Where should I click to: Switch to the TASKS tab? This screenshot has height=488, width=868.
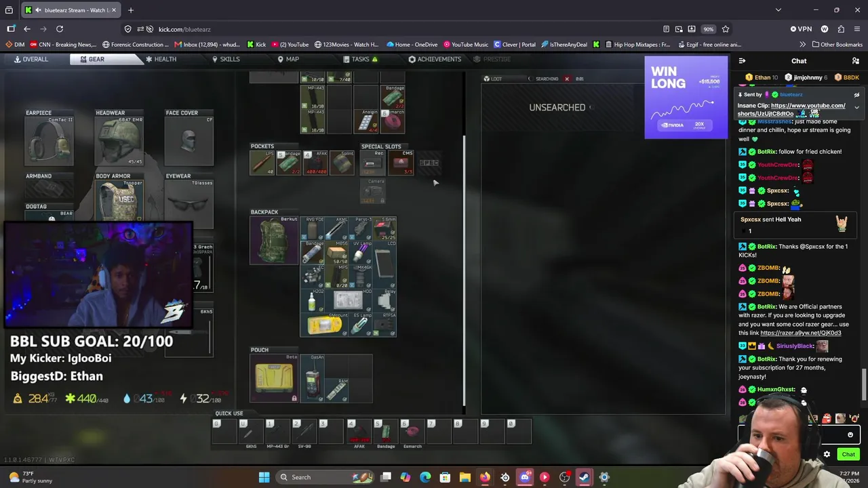point(360,59)
